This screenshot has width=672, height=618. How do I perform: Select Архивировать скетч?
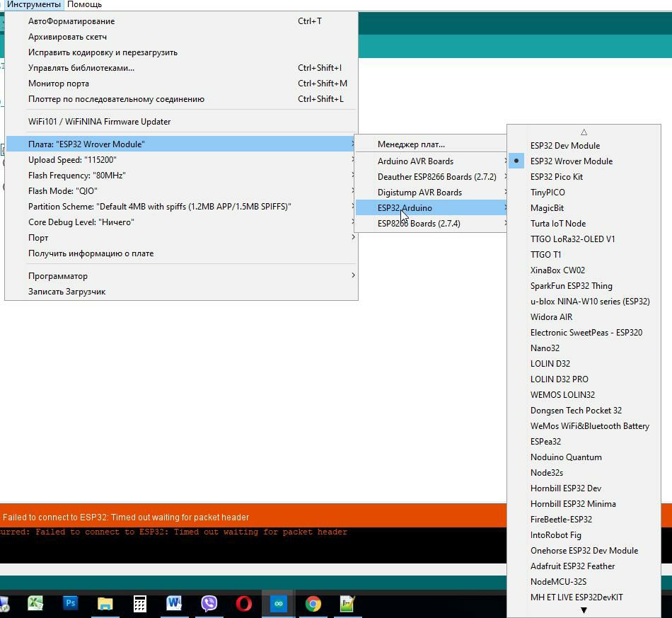coord(181,37)
